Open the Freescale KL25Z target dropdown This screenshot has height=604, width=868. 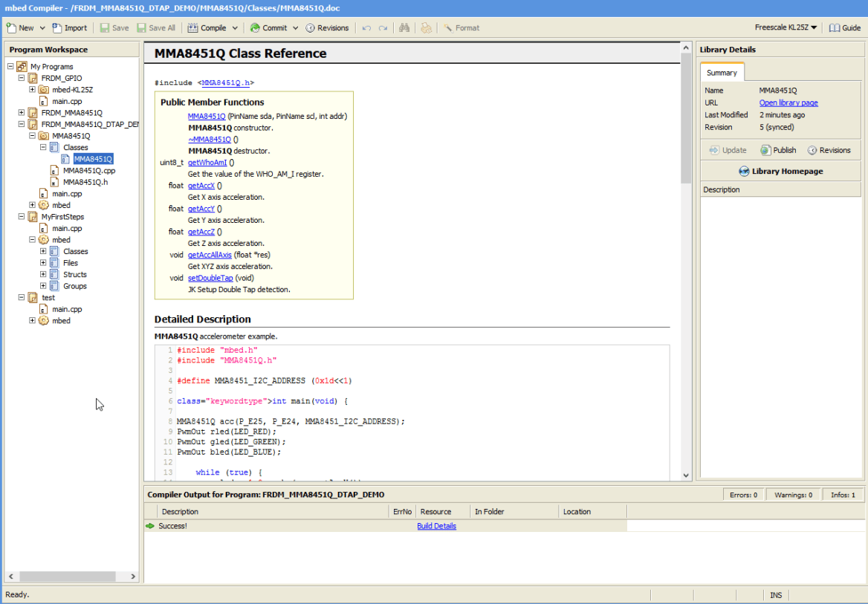coord(786,27)
